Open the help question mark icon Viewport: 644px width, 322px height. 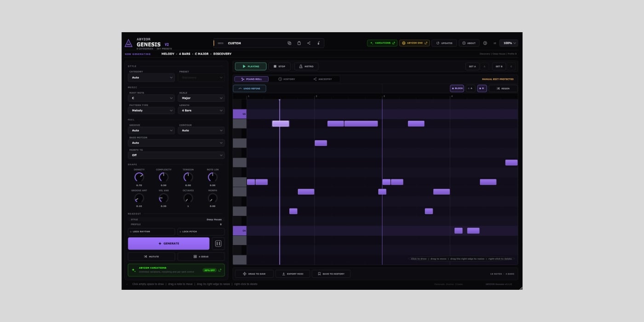click(485, 43)
